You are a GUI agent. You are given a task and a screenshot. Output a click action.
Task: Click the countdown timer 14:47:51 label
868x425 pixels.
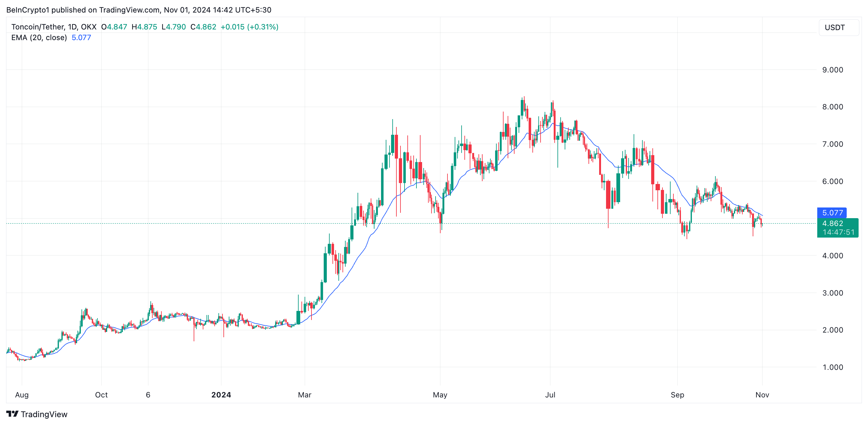pyautogui.click(x=838, y=232)
